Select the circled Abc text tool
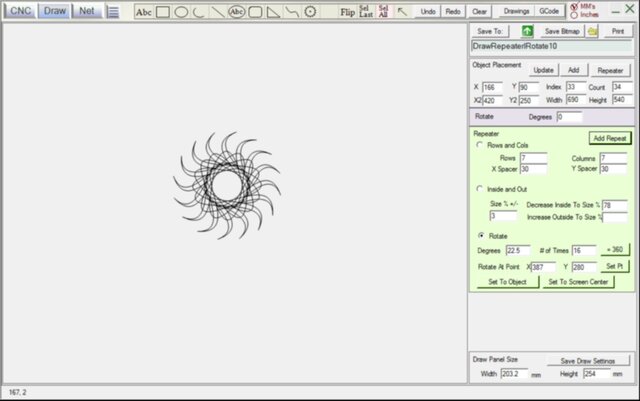 (236, 12)
